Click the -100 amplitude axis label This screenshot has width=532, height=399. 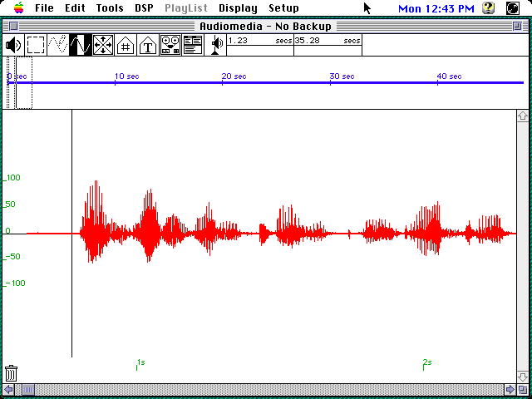click(x=15, y=283)
